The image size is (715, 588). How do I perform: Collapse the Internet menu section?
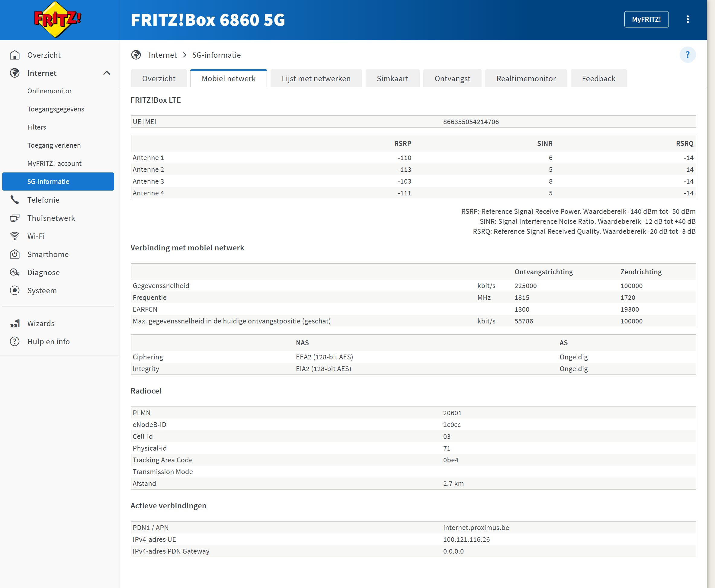coord(107,73)
